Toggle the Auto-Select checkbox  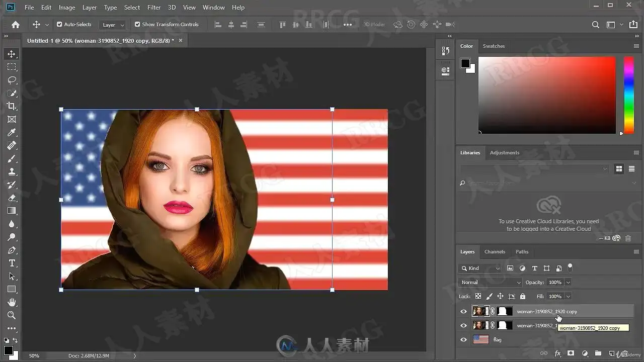point(59,24)
